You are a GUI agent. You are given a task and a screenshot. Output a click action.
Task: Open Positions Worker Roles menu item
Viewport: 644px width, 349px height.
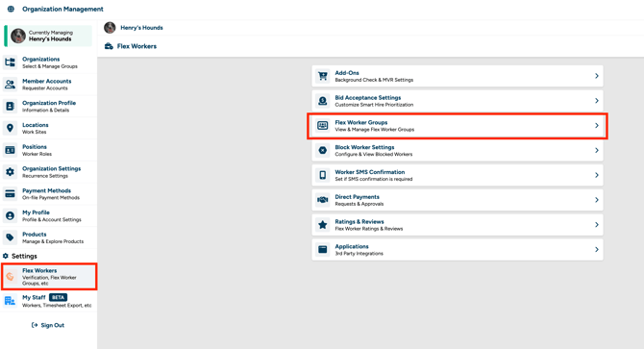pyautogui.click(x=49, y=150)
